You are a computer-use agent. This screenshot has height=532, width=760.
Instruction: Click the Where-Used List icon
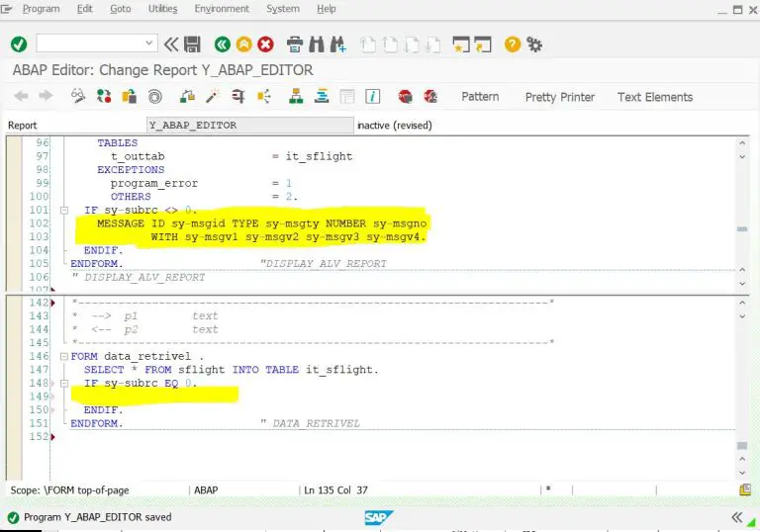pos(263,96)
